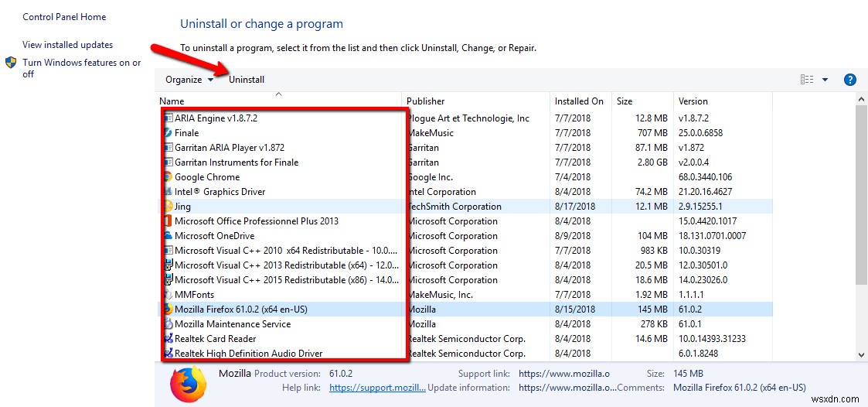This screenshot has width=868, height=407.
Task: Sort list by Size column header
Action: point(643,101)
